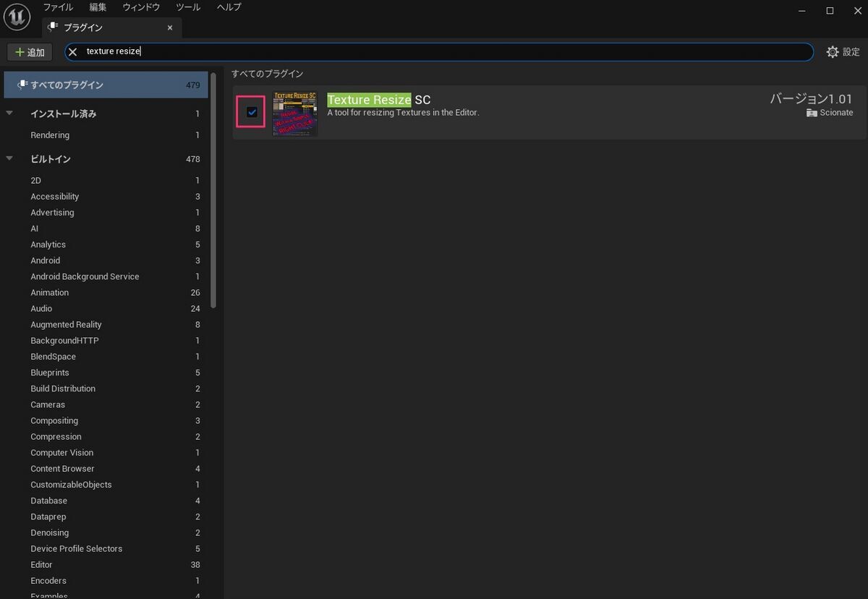Image resolution: width=868 pixels, height=599 pixels.
Task: Disable the Texture Resize SC plugin checkbox
Action: tap(250, 111)
